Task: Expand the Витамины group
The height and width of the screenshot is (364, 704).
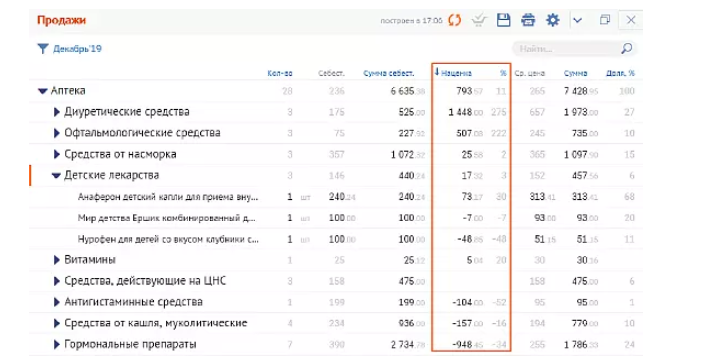Action: coord(57,260)
